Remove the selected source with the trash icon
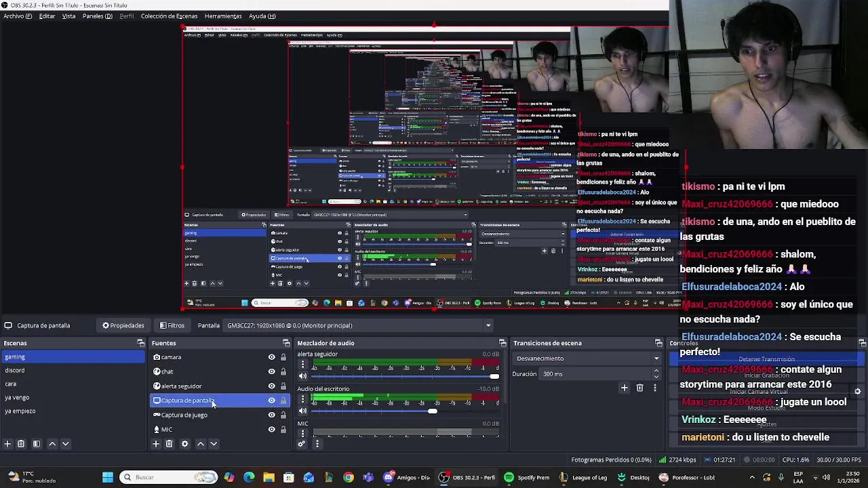 click(x=170, y=444)
